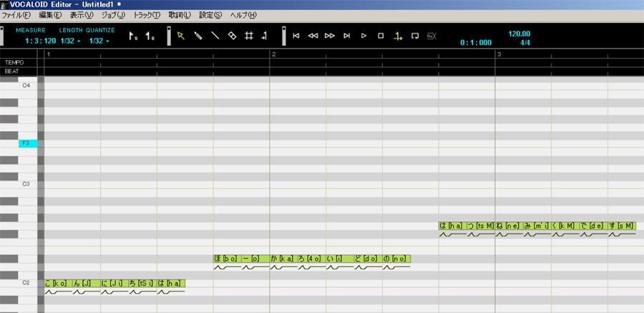
Task: Select the arrow pointer tool
Action: [181, 36]
